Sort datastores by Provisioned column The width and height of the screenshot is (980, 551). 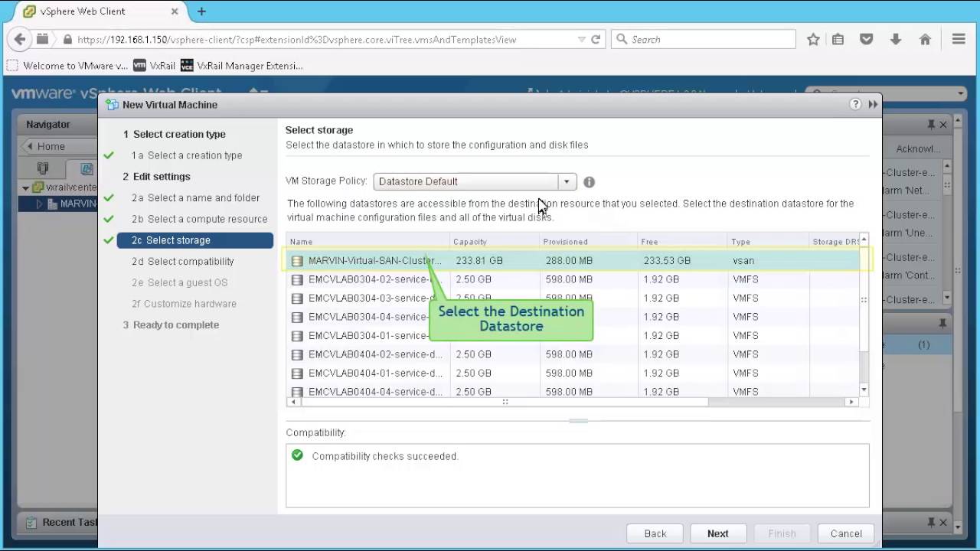(588, 242)
